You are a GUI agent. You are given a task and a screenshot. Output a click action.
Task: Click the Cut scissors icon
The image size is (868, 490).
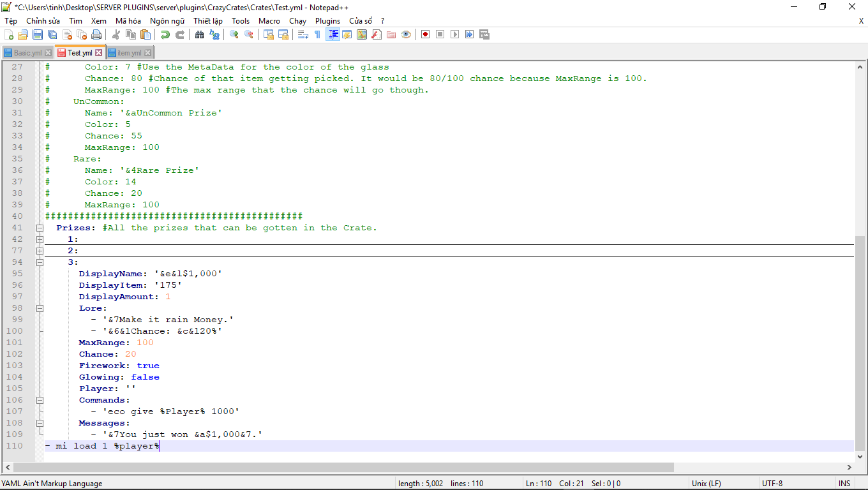click(116, 34)
